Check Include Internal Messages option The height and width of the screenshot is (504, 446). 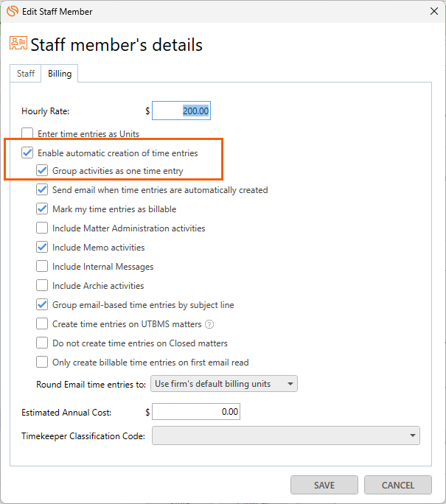pos(42,266)
